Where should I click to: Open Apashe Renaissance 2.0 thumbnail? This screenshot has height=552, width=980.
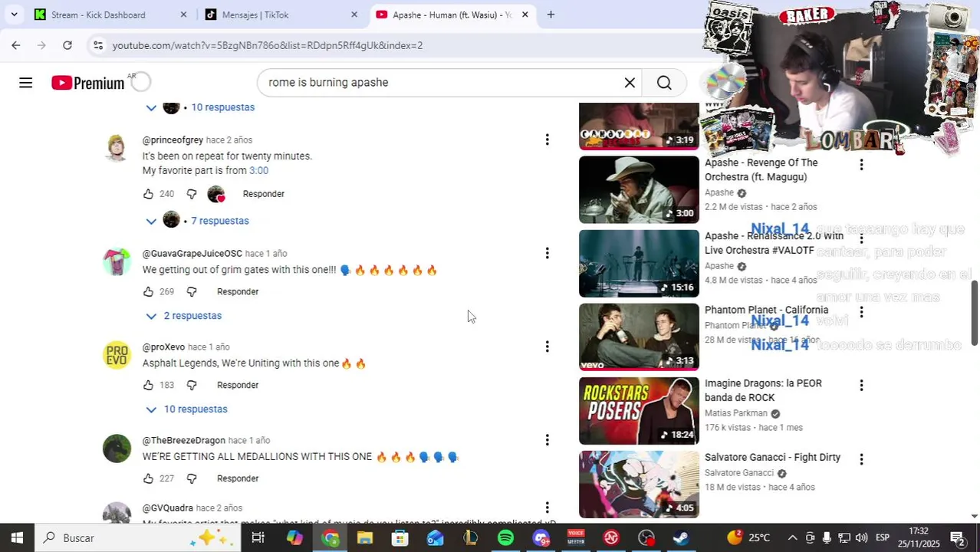coord(639,264)
